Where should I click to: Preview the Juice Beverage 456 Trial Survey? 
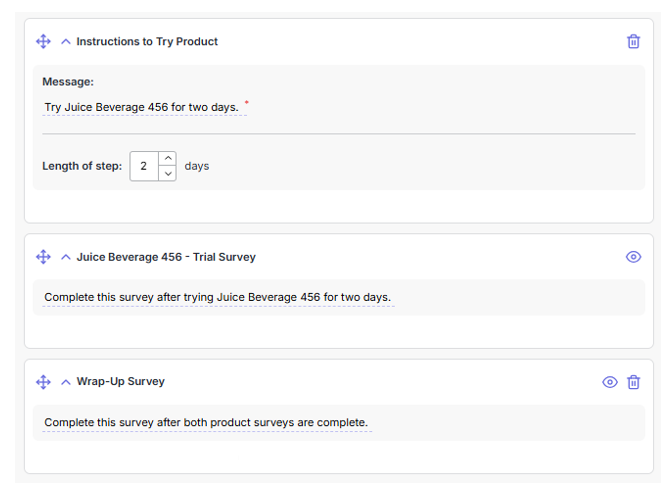(633, 257)
